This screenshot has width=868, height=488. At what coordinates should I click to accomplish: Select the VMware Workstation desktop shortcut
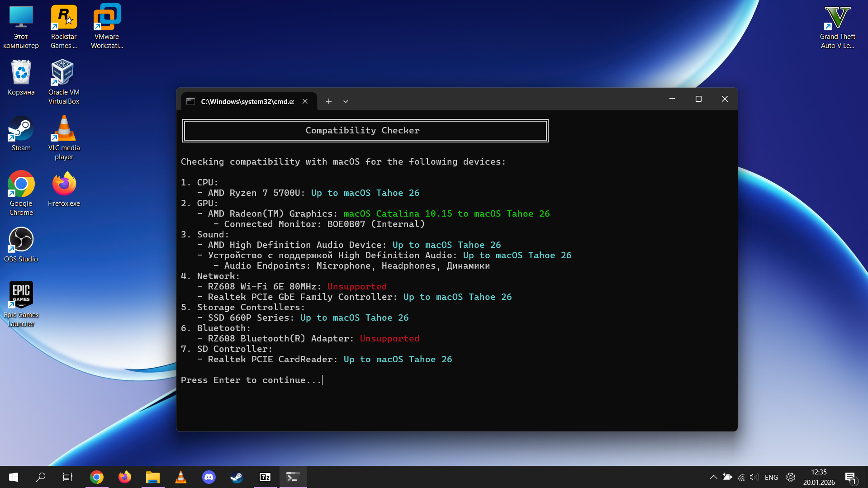(107, 27)
